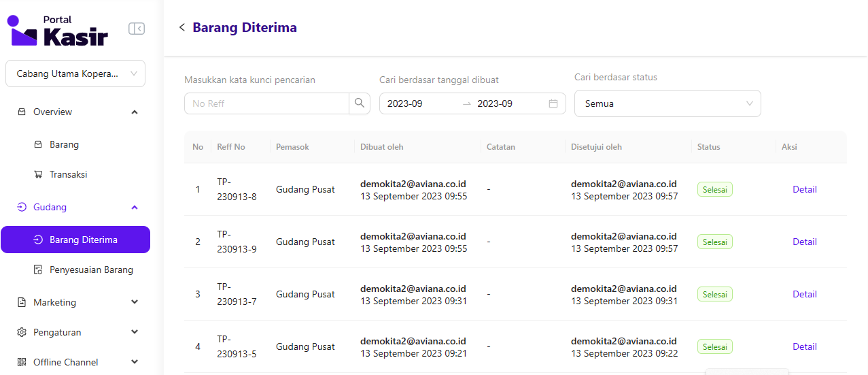Click the search magnifier icon button
Screen dimensions: 868x375
pos(360,103)
